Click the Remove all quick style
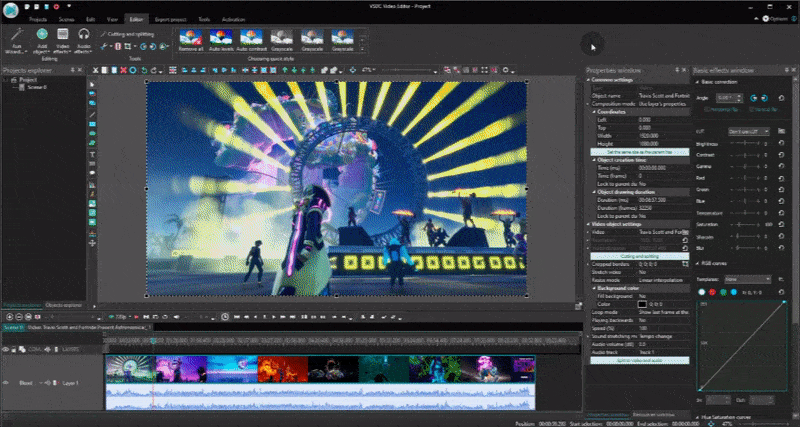 (192, 37)
